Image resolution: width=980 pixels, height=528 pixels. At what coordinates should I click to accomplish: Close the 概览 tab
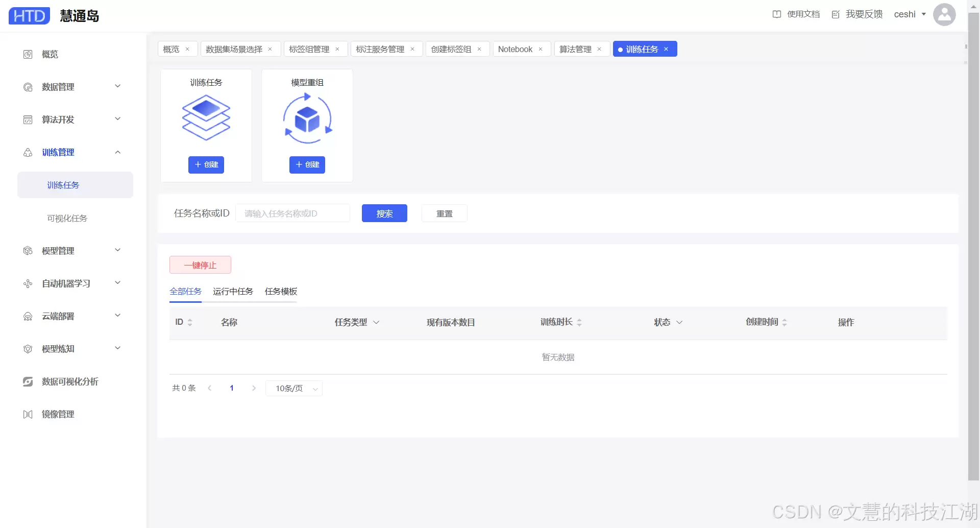click(x=187, y=49)
